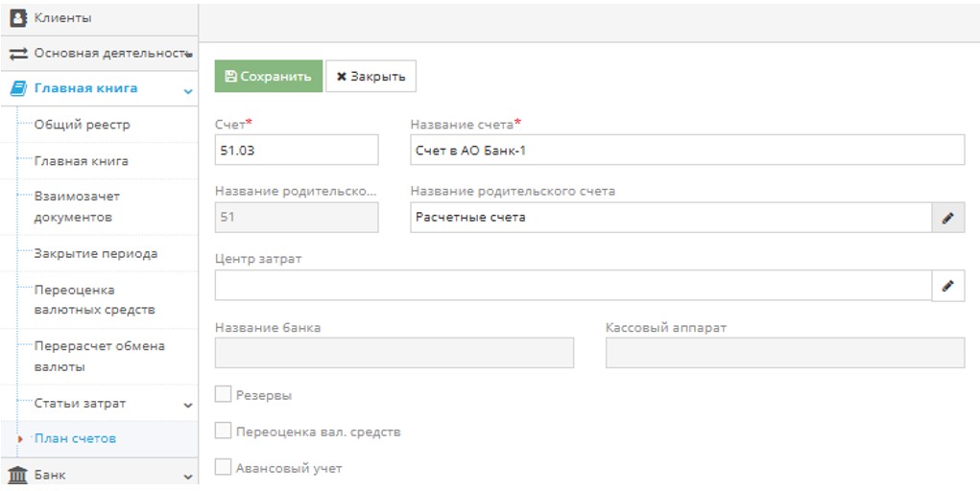Click the Банк building icon
Screen dimensions: 980x491
[x=17, y=475]
